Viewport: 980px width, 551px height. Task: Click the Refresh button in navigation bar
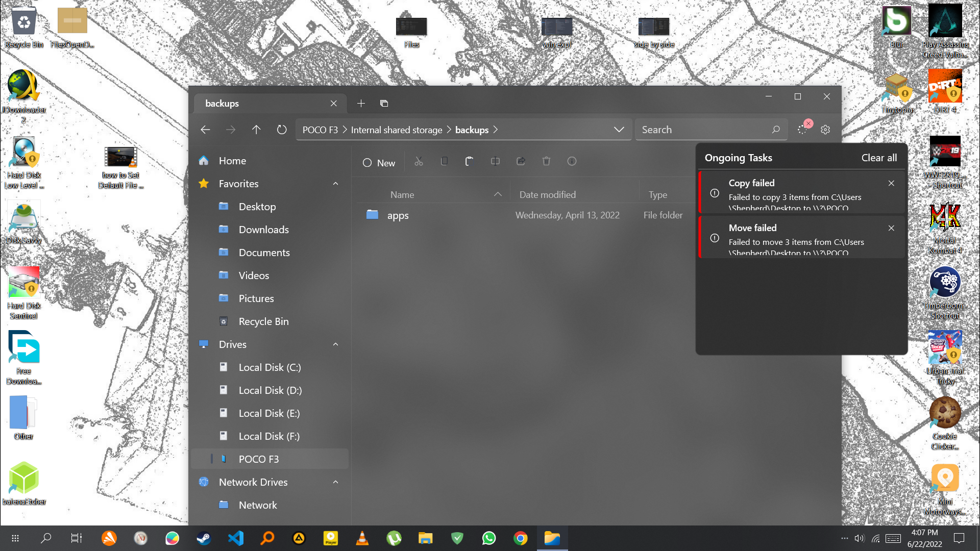(x=282, y=130)
